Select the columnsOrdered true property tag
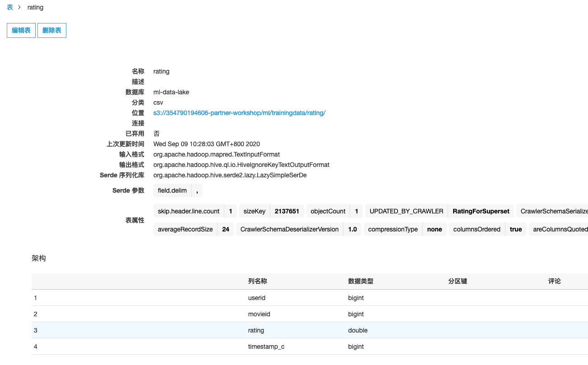This screenshot has width=588, height=365. coord(487,229)
